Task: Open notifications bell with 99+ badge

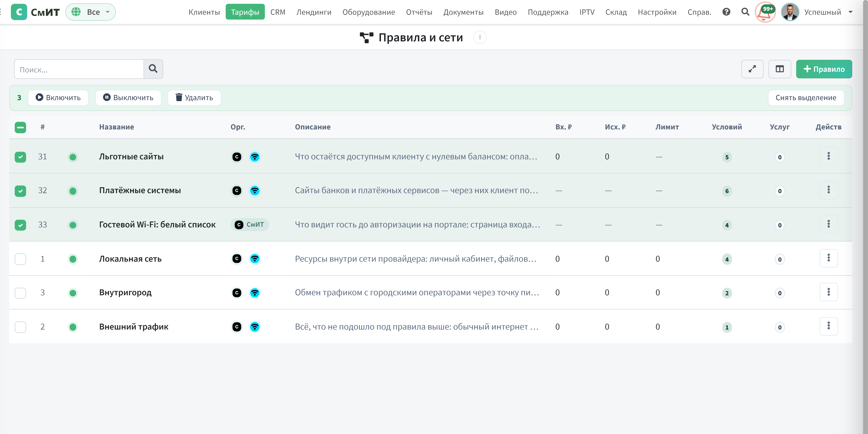Action: (765, 12)
